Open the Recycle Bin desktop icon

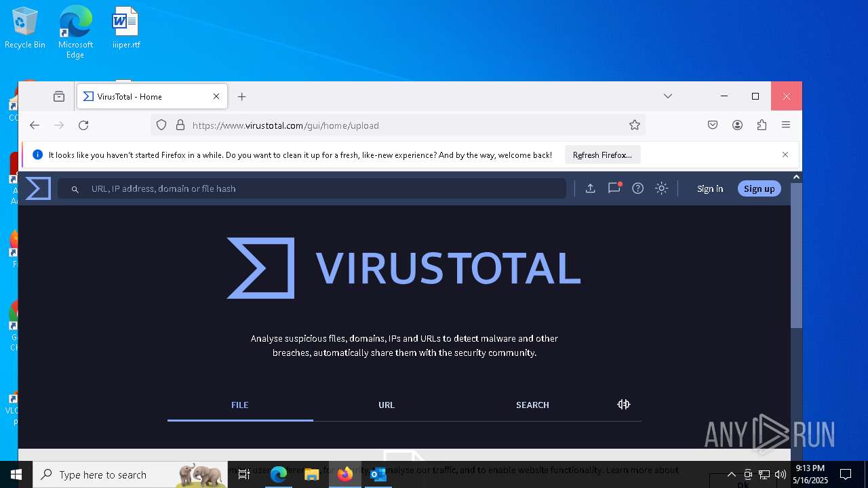(25, 28)
